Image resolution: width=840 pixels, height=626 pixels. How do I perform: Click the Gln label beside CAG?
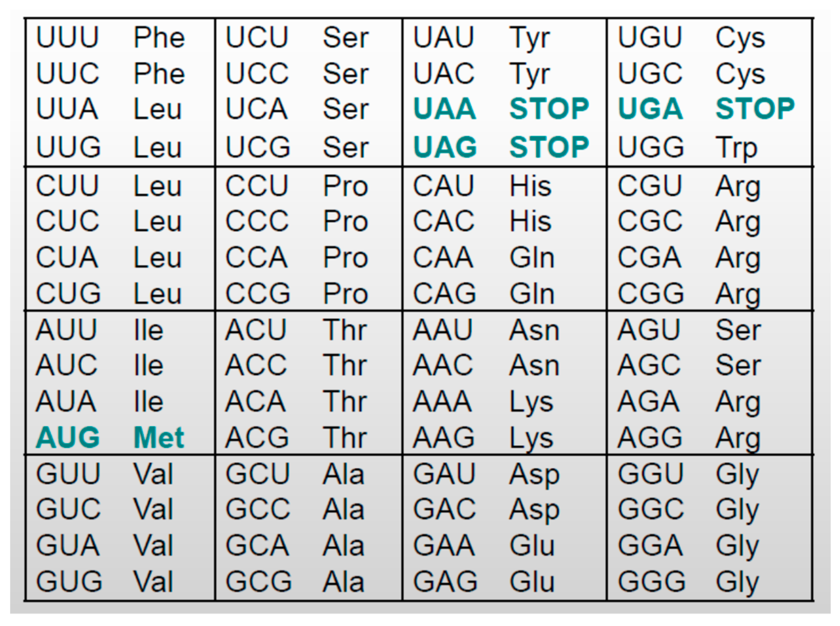(x=532, y=294)
